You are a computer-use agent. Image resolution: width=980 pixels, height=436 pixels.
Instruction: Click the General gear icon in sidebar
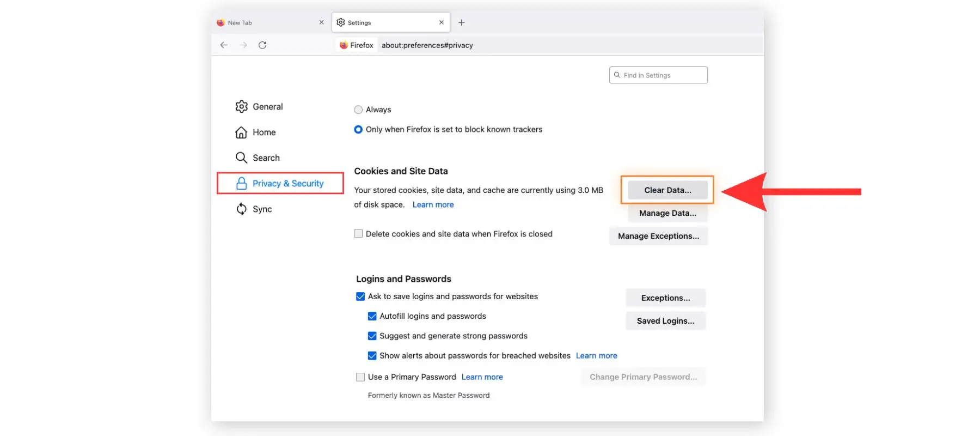coord(241,107)
